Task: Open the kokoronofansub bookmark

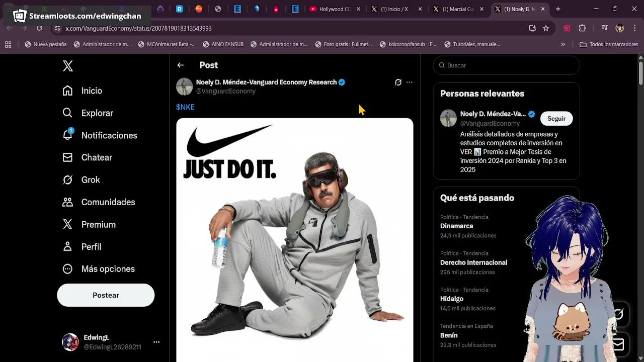Action: click(x=408, y=44)
